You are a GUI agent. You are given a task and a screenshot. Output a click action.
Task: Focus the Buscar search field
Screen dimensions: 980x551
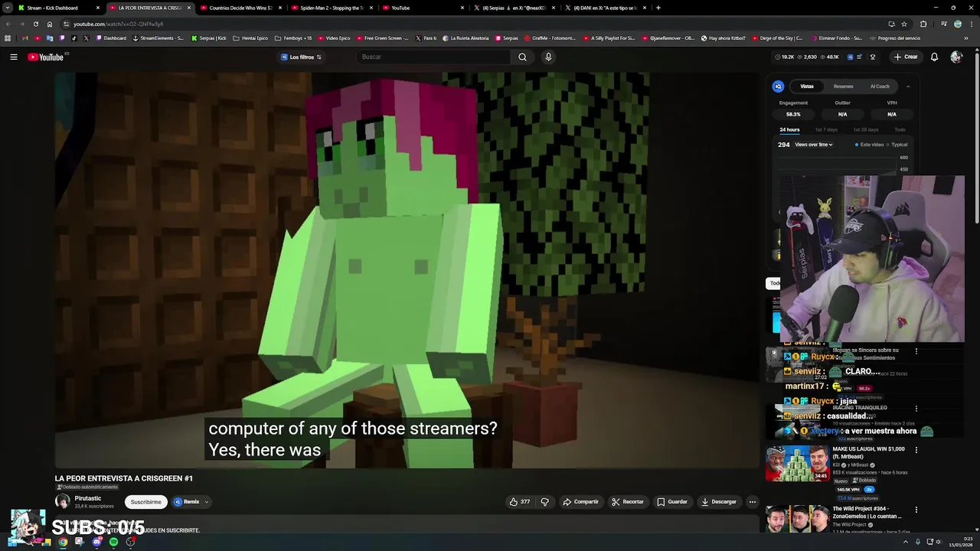click(x=434, y=57)
